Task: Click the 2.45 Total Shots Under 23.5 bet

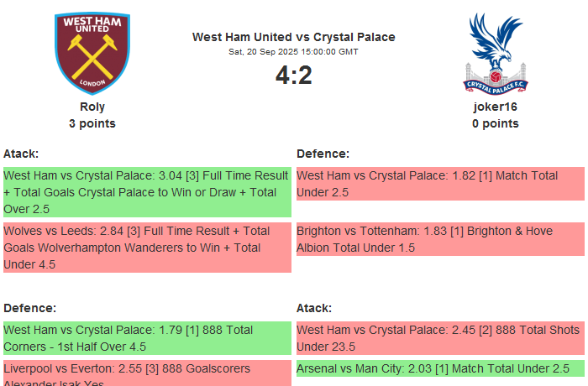Action: pos(440,338)
